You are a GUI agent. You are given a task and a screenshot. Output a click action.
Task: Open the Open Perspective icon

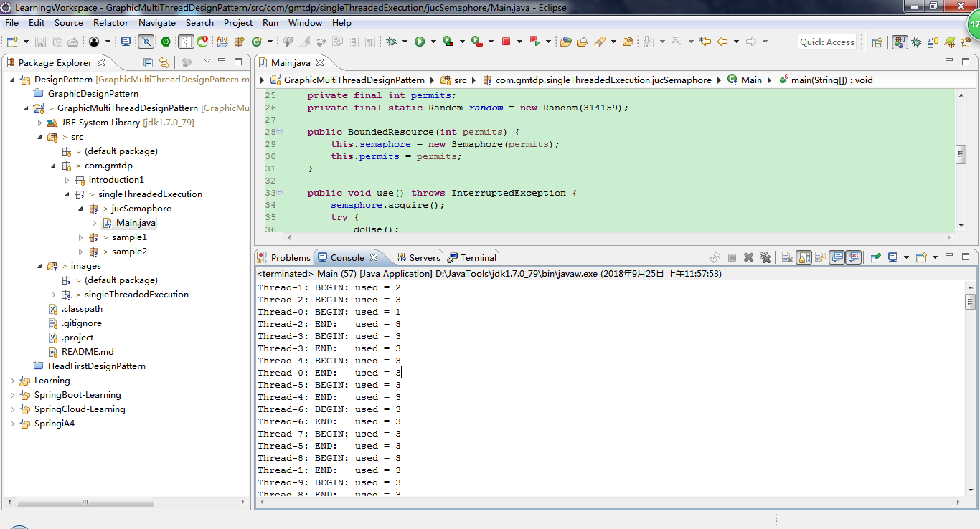pos(877,42)
